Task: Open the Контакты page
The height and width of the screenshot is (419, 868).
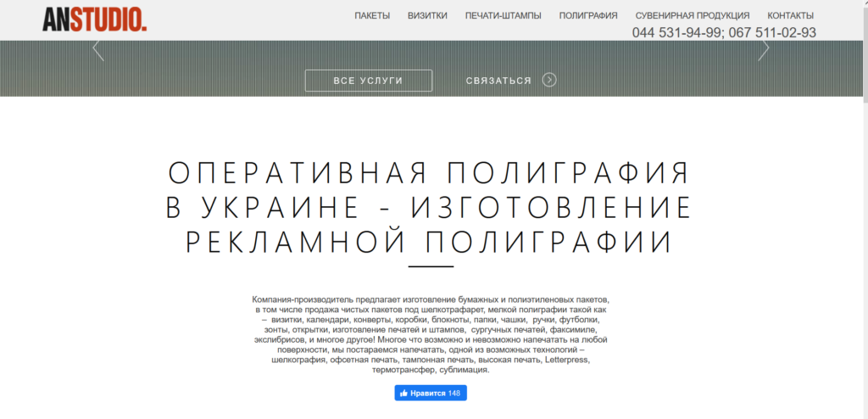Action: (791, 15)
